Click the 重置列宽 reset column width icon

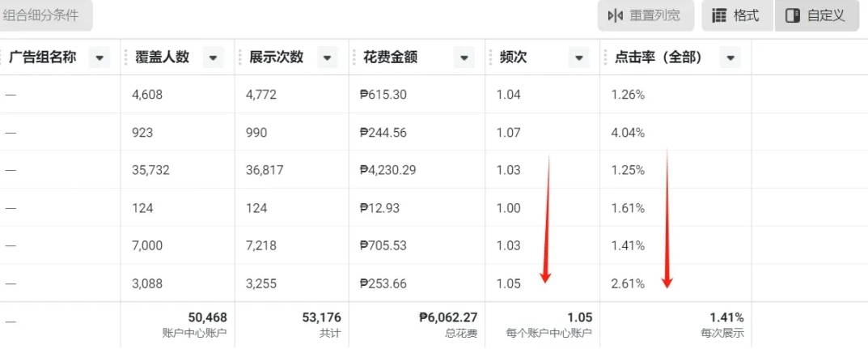[616, 15]
